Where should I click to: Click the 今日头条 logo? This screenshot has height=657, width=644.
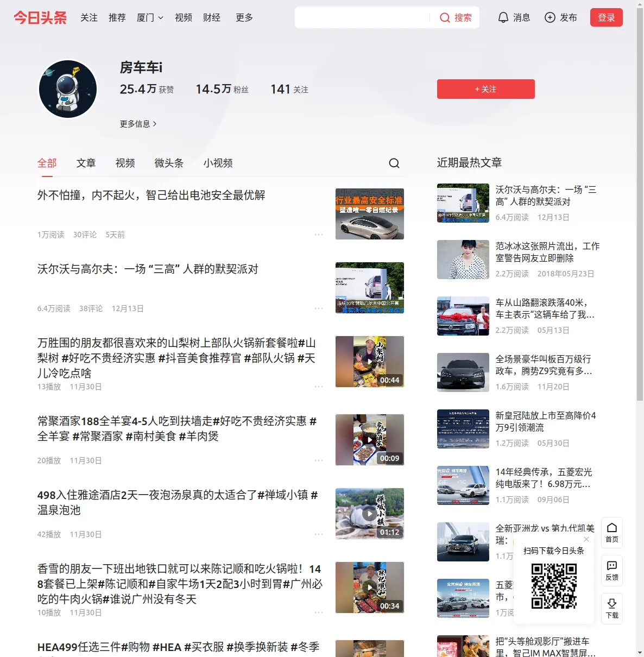pos(40,17)
